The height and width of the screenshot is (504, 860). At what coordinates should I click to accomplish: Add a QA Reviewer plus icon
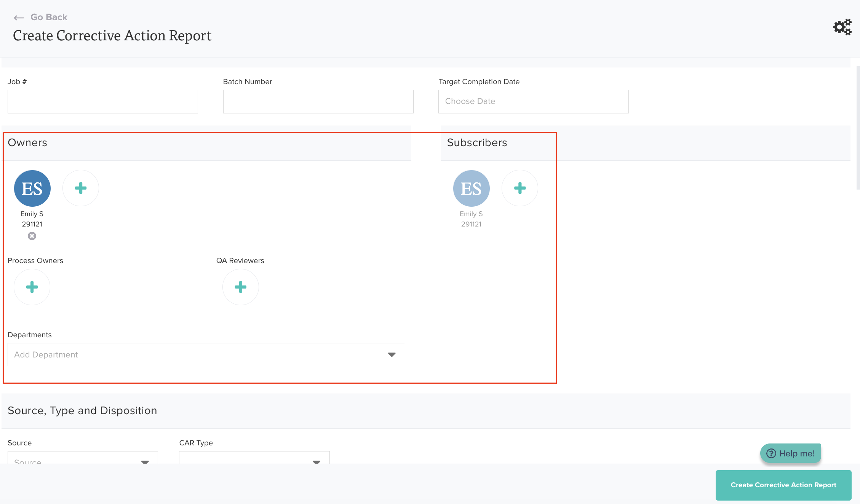point(241,287)
